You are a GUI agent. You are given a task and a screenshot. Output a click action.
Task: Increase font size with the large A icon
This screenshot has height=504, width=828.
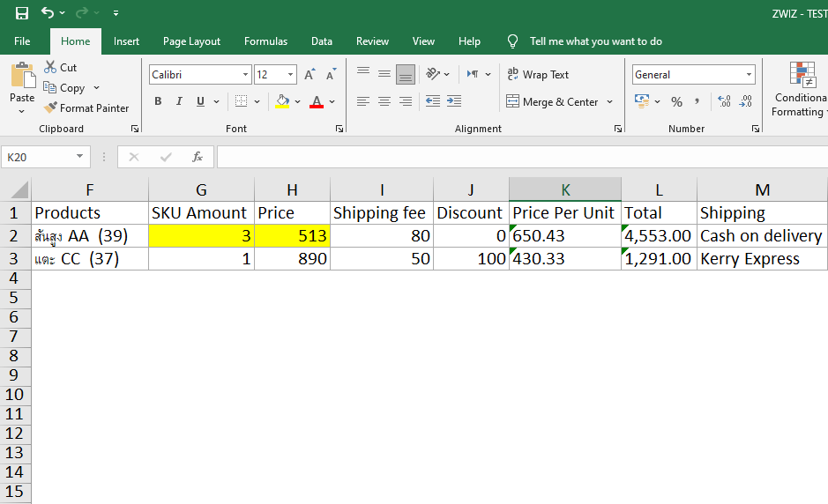[310, 75]
